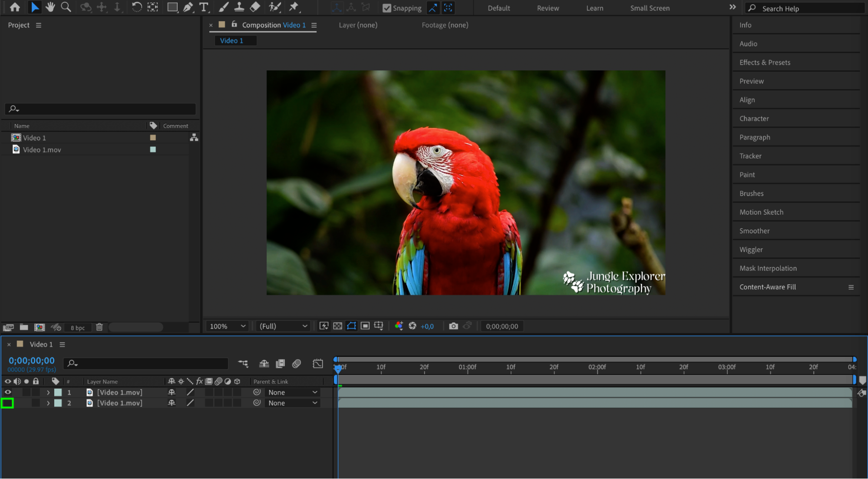The image size is (868, 479).
Task: Select the Eraser tool
Action: tap(255, 7)
